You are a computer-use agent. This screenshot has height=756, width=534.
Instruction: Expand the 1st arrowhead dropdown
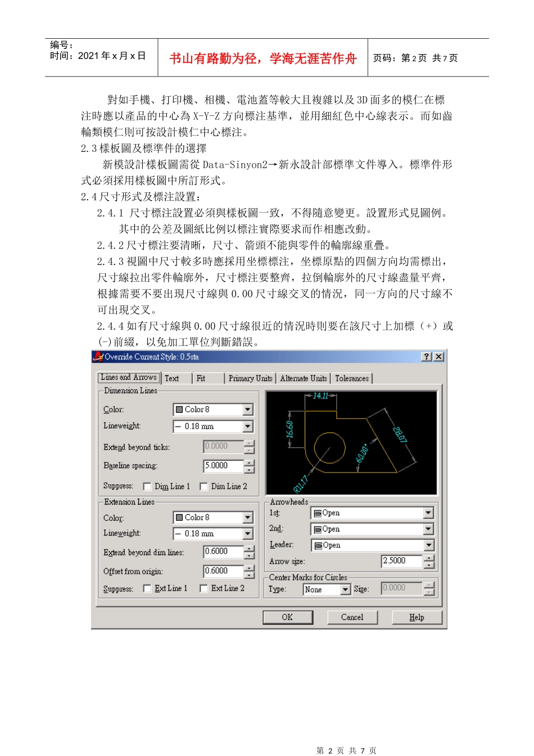pyautogui.click(x=428, y=513)
